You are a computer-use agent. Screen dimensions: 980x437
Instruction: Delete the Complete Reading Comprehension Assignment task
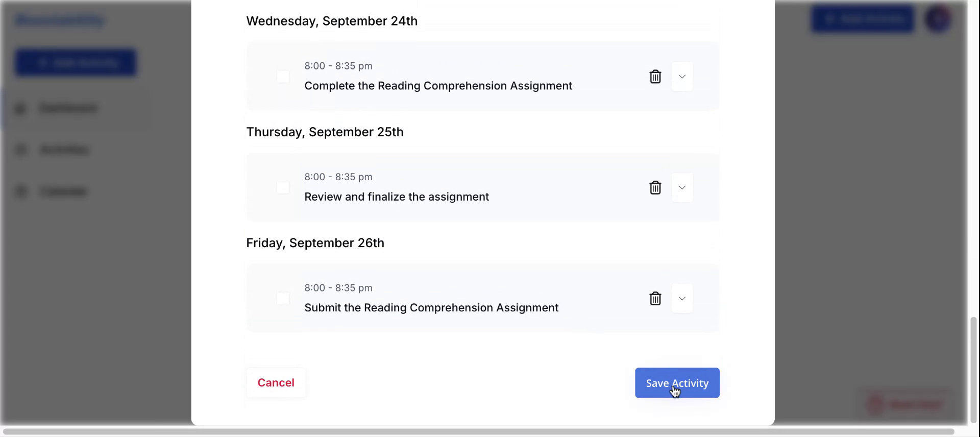(655, 77)
